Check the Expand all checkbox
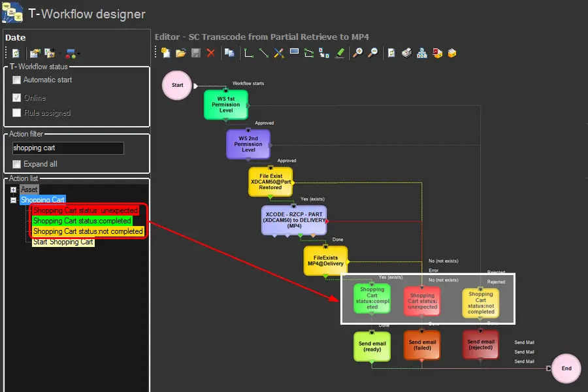This screenshot has width=588, height=392. (x=17, y=164)
